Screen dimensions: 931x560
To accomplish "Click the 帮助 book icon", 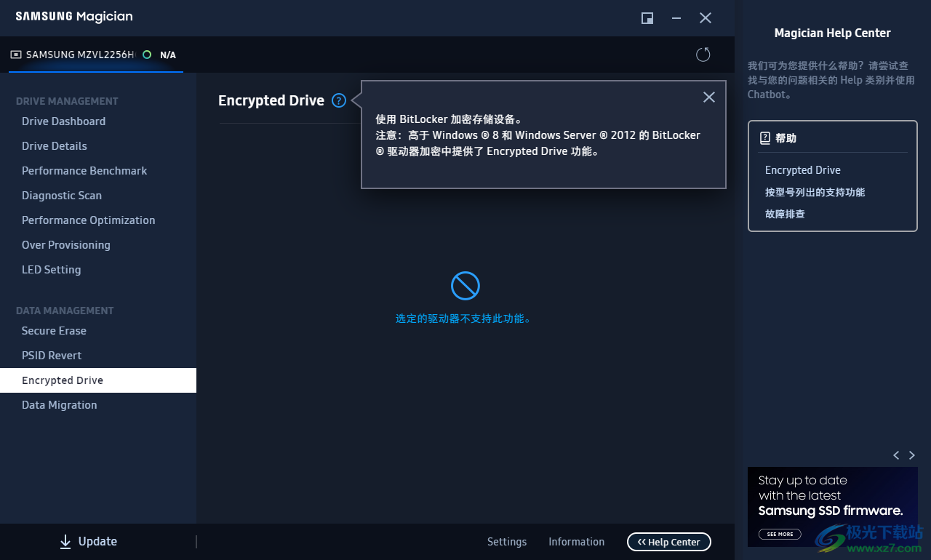I will click(x=765, y=138).
